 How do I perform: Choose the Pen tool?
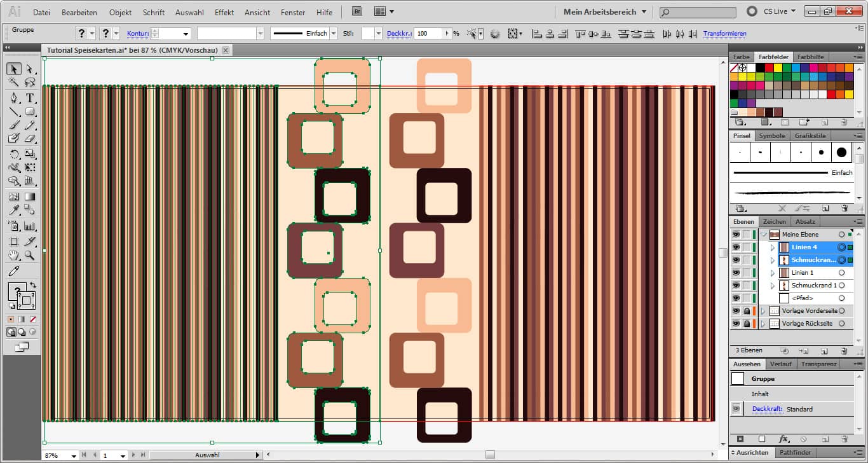[13, 98]
